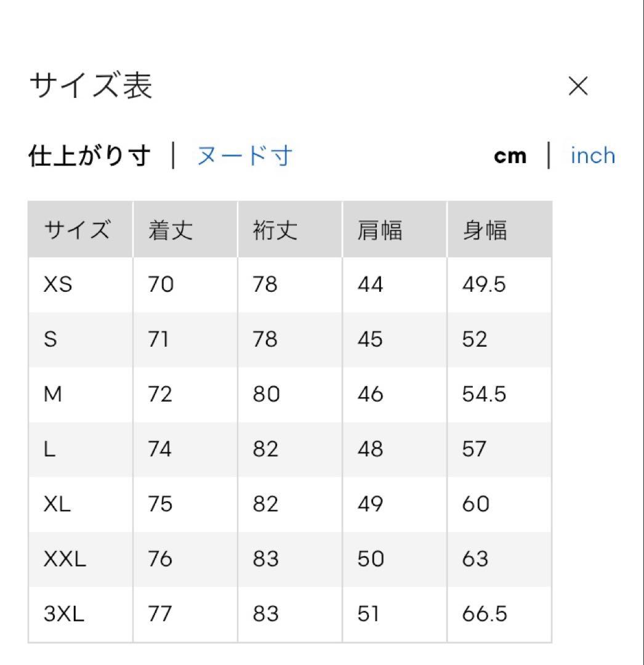The width and height of the screenshot is (644, 665).
Task: Select the M size row label
Action: (53, 394)
